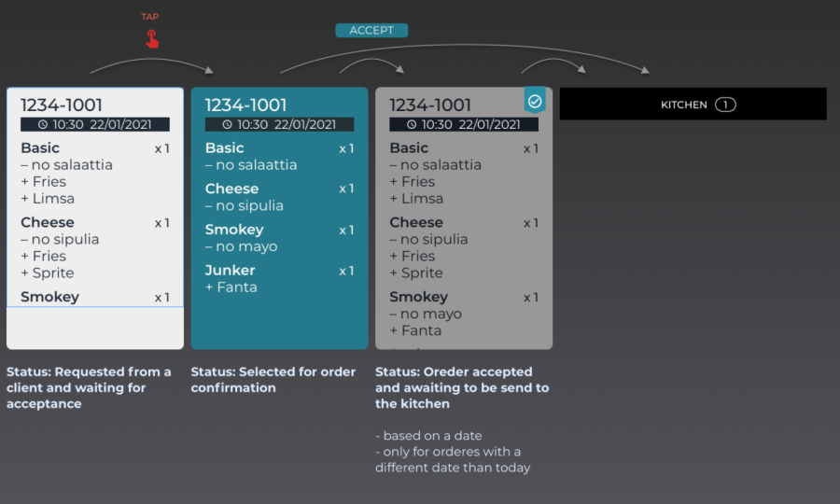Click the Kitchen order count badge
Image resolution: width=840 pixels, height=504 pixels.
pos(725,105)
